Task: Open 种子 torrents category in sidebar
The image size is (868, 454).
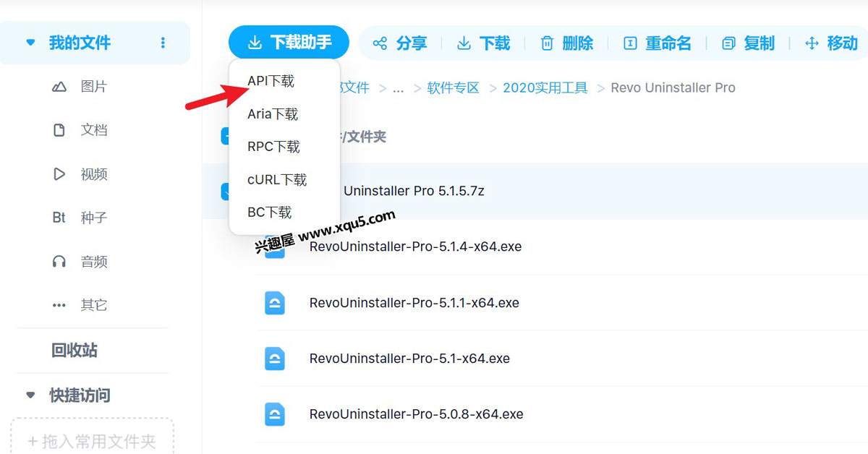Action: pos(80,218)
